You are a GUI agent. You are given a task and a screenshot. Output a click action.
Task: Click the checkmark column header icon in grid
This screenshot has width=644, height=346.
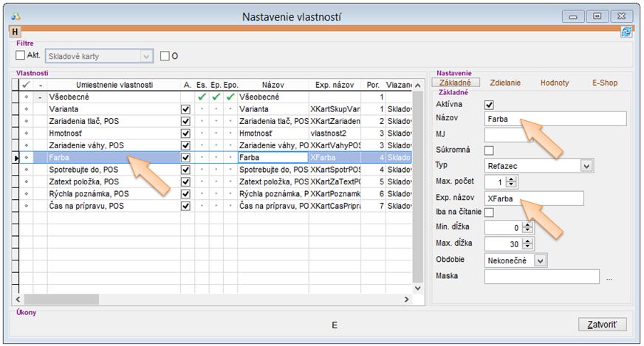tap(27, 86)
